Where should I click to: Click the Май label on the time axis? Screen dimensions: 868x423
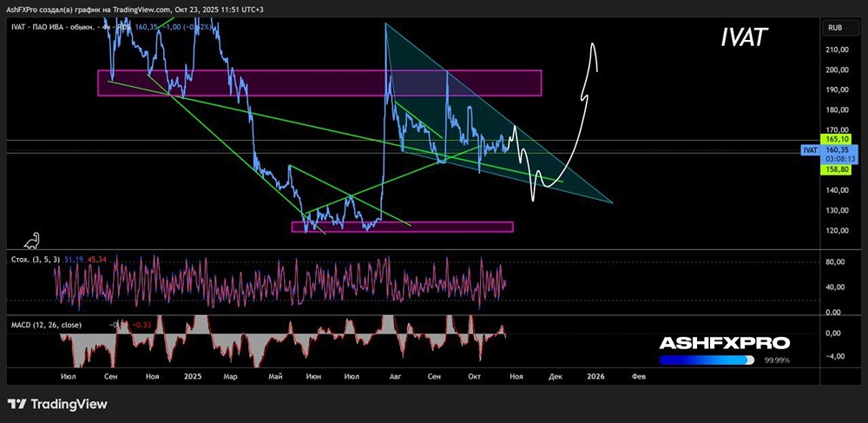[x=276, y=376]
